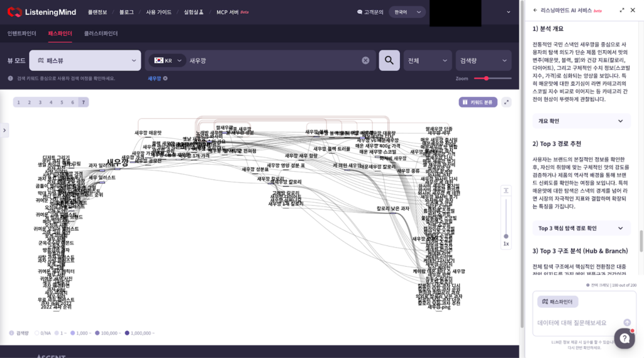Open the 한국어 language dropdown

[406, 12]
